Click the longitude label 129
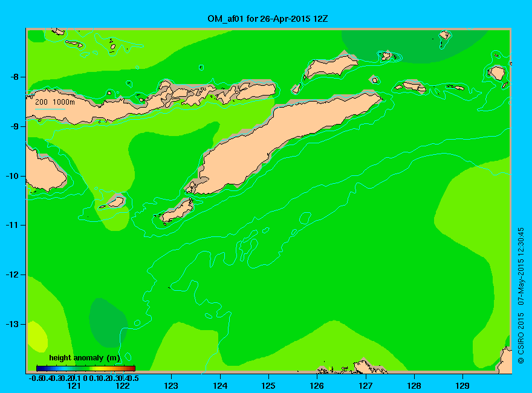The image size is (532, 393). [x=462, y=386]
